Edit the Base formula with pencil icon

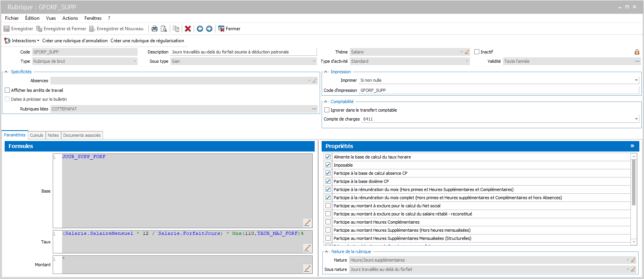[308, 222]
